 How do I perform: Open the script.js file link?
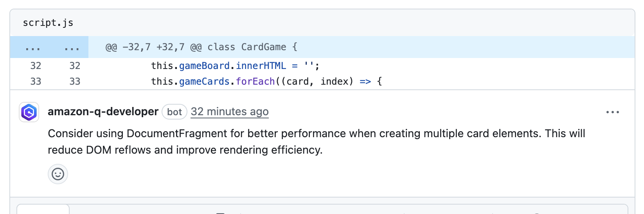48,23
